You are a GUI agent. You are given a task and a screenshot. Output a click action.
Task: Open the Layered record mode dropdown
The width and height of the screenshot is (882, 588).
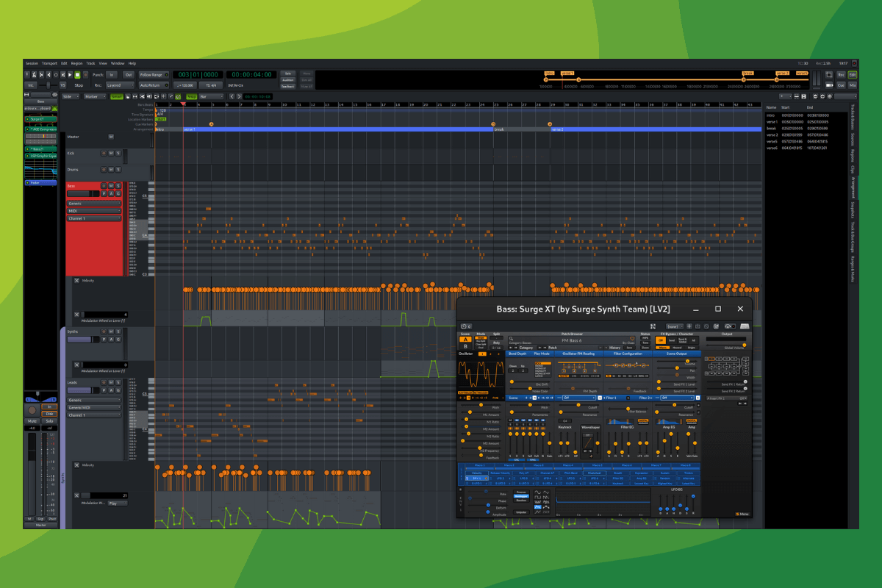pos(119,85)
